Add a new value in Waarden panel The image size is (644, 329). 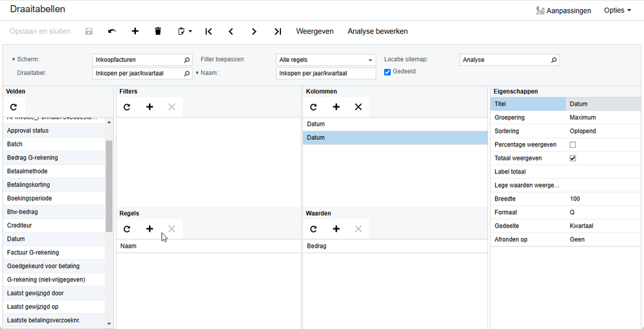click(336, 229)
